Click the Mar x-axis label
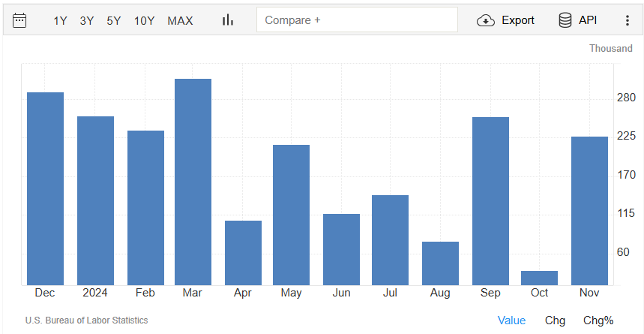644x334 pixels. tap(193, 293)
